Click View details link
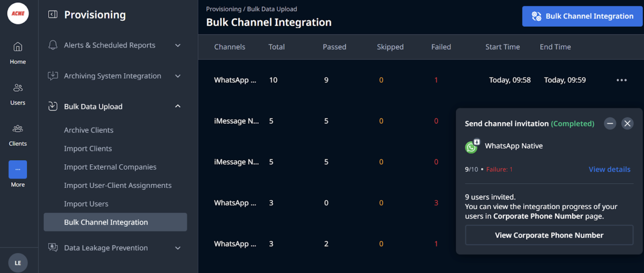The width and height of the screenshot is (644, 273). click(x=609, y=169)
